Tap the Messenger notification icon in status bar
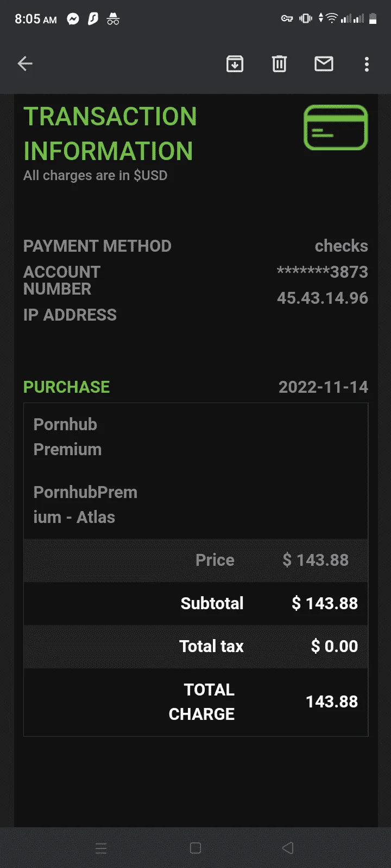This screenshot has width=391, height=868. [73, 19]
